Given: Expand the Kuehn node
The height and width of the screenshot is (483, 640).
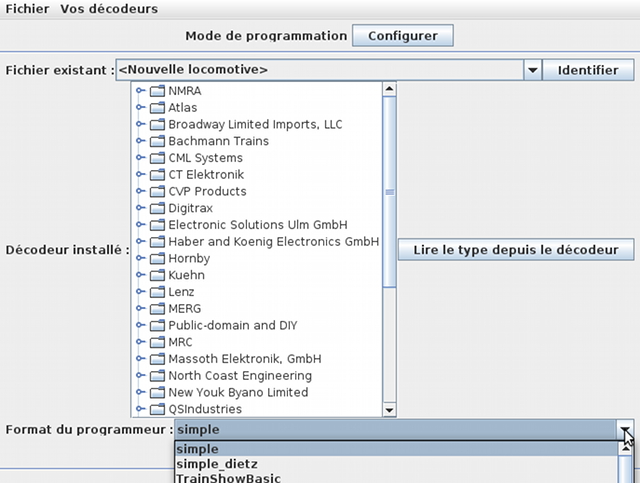Looking at the screenshot, I should pos(140,275).
